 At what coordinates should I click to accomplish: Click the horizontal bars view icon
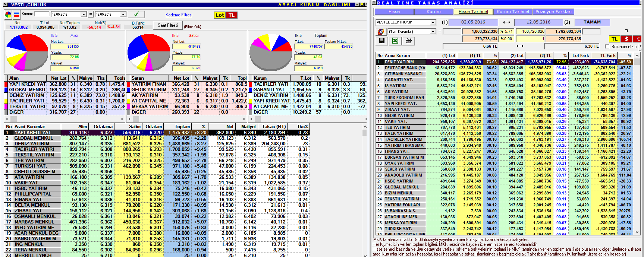click(x=16, y=15)
